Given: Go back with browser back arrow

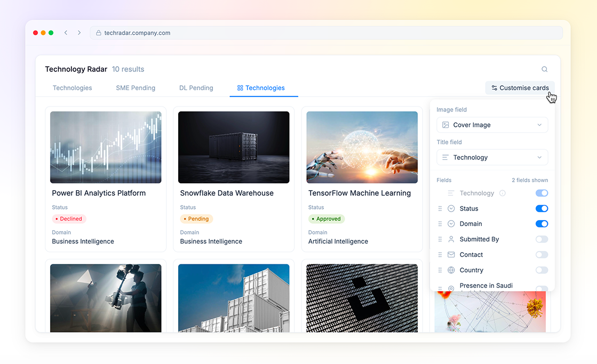Looking at the screenshot, I should 66,33.
